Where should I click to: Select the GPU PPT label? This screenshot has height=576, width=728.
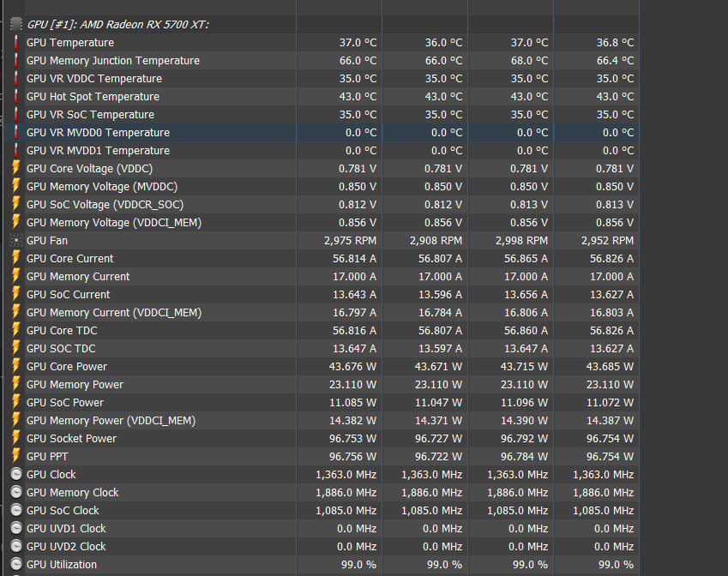point(47,457)
